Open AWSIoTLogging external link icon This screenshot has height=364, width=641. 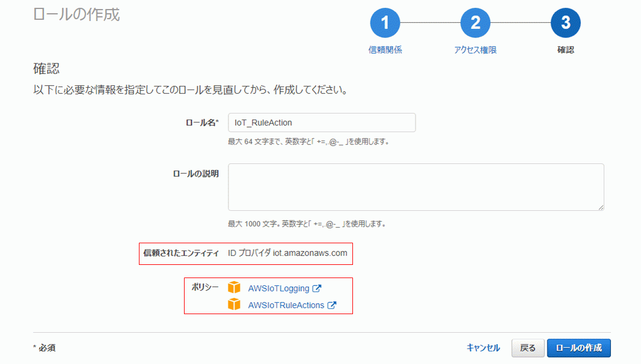pyautogui.click(x=317, y=288)
